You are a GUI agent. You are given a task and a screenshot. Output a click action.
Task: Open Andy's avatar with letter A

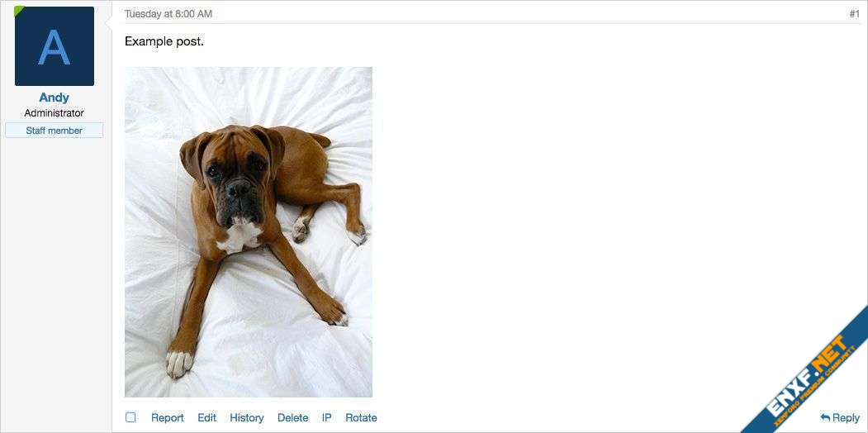55,46
